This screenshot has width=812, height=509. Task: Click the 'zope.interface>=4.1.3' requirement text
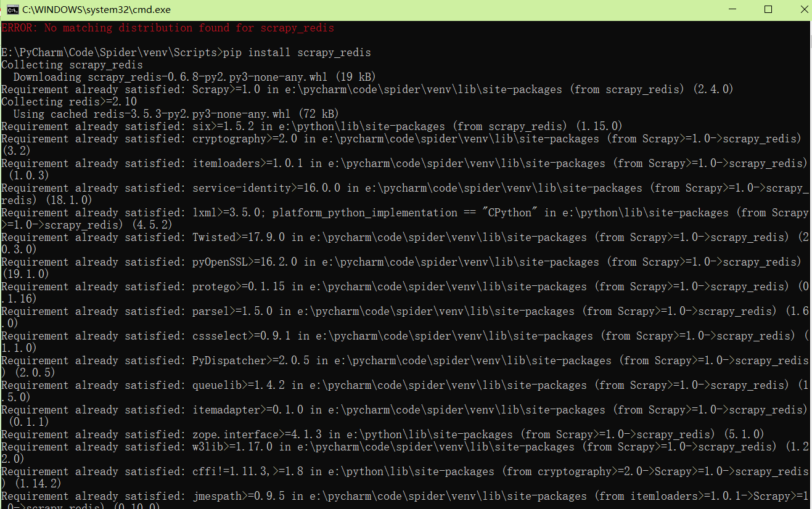click(257, 434)
